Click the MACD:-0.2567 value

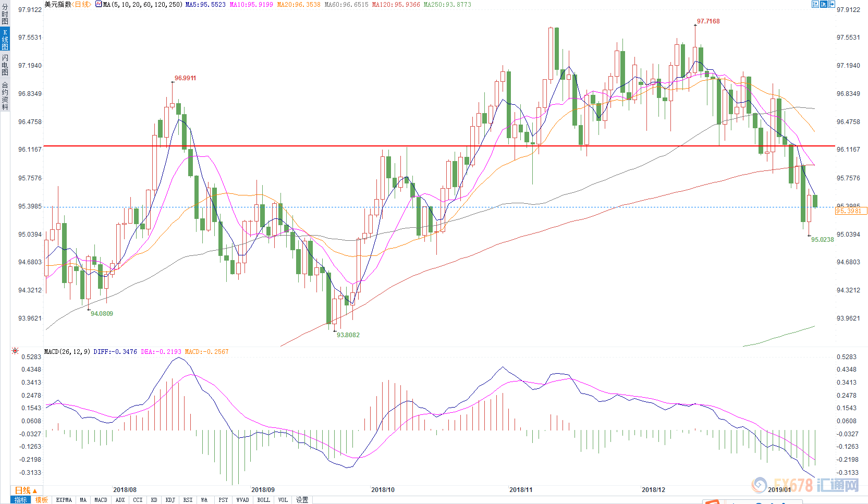(x=206, y=352)
